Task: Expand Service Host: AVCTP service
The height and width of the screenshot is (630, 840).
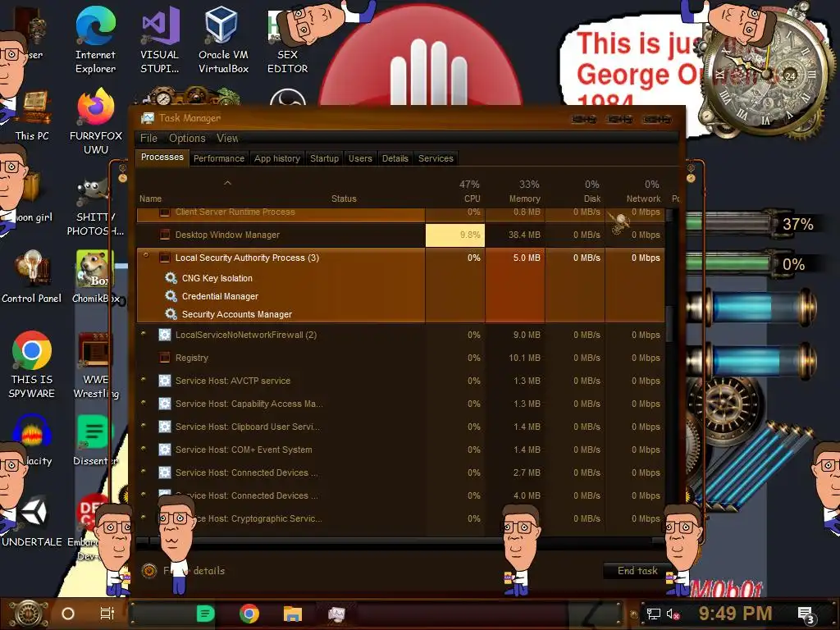Action: 144,379
